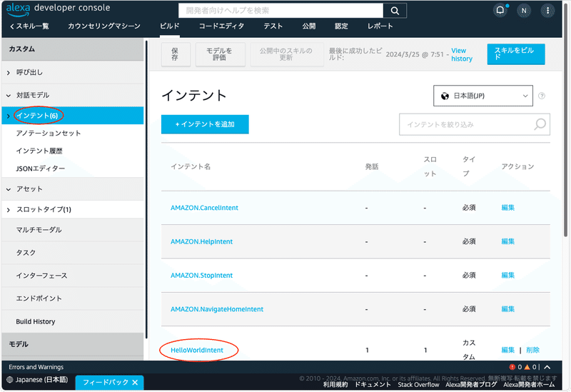
Task: Focus the 開発者向けヘルプを検索 search field
Action: coord(281,11)
